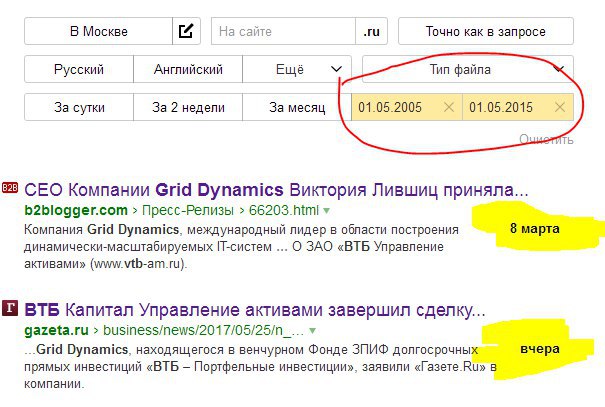The image size is (605, 407).
Task: Open the b2blogger.com domain link
Action: tap(76, 210)
